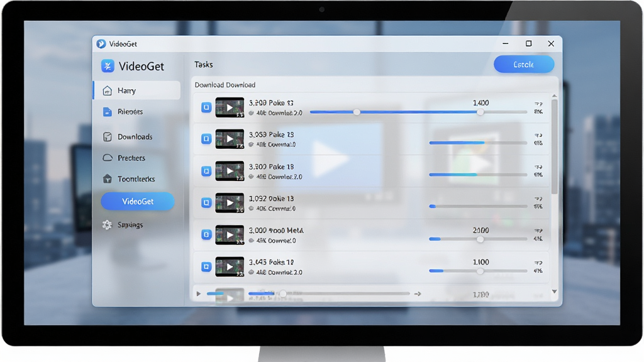644x362 pixels.
Task: Click the blue VideoGet sidebar button
Action: [x=138, y=201]
